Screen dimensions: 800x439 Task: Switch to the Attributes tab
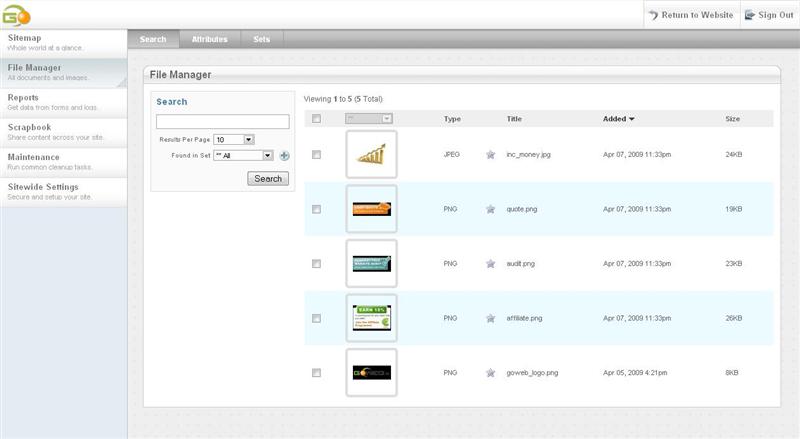(x=209, y=39)
